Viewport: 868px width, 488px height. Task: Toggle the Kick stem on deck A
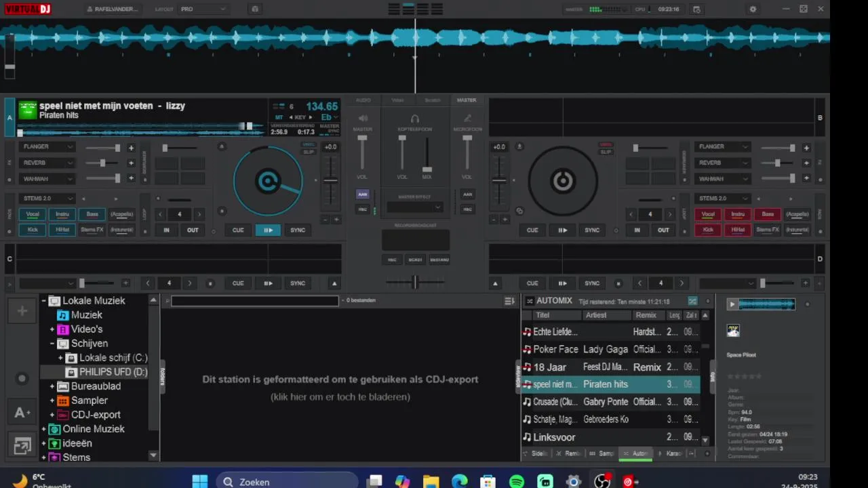pos(33,230)
